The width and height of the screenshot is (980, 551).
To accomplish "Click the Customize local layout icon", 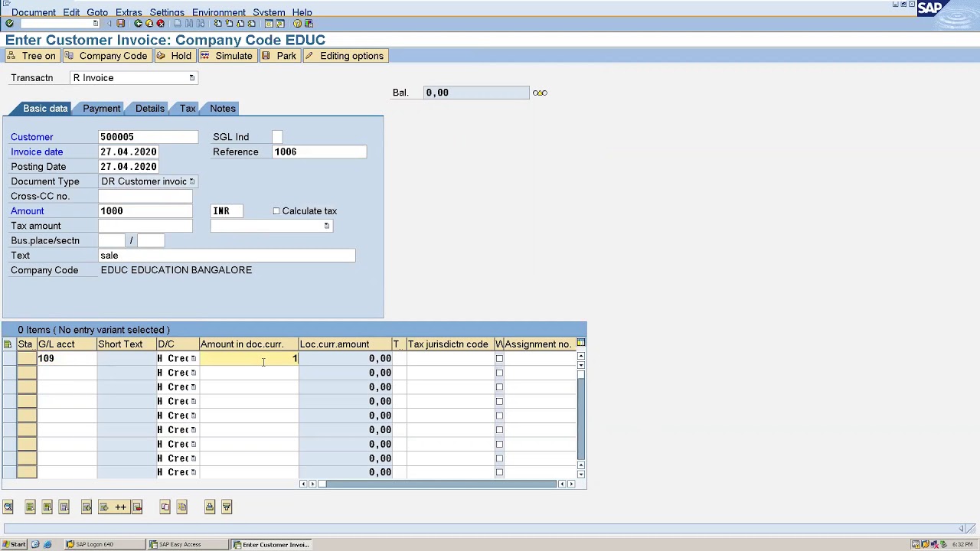I will [309, 23].
